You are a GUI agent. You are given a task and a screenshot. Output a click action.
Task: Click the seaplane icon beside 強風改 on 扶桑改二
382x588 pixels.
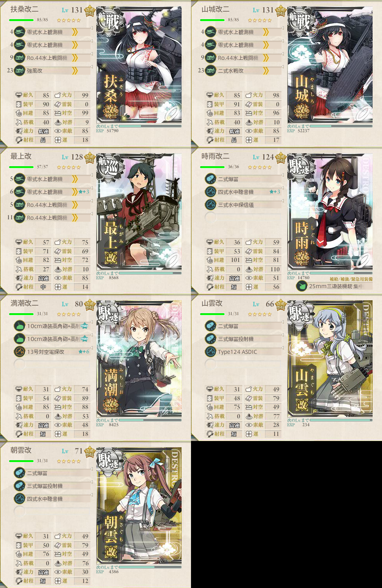tap(20, 71)
